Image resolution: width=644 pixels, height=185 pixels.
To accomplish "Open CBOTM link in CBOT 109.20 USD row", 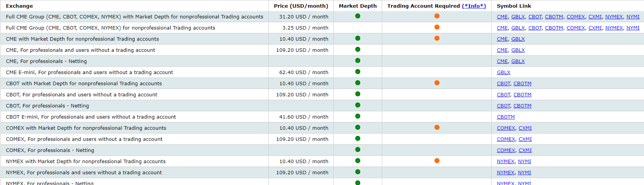I will pos(523,95).
